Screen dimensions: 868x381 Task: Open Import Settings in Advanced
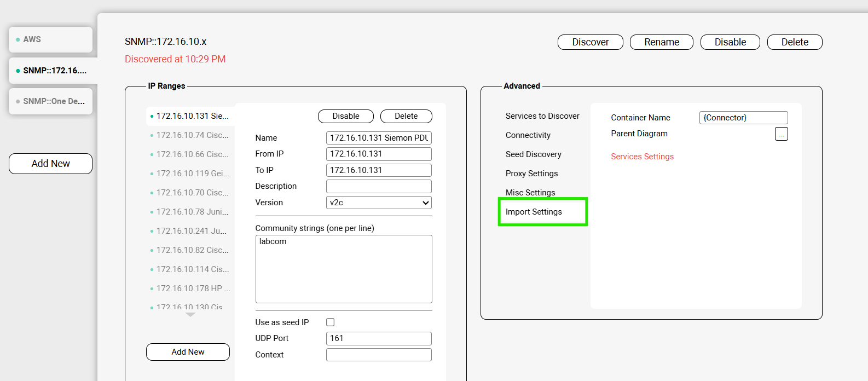tap(534, 212)
